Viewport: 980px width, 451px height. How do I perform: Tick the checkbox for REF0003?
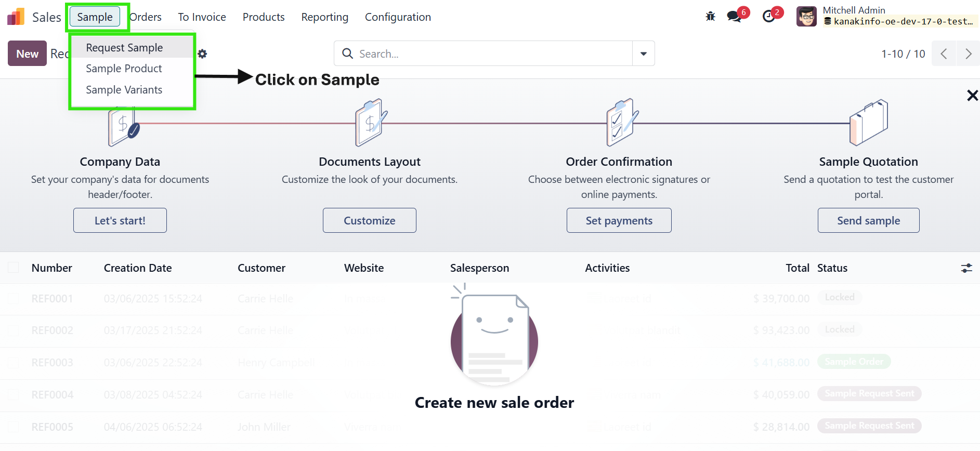tap(14, 363)
